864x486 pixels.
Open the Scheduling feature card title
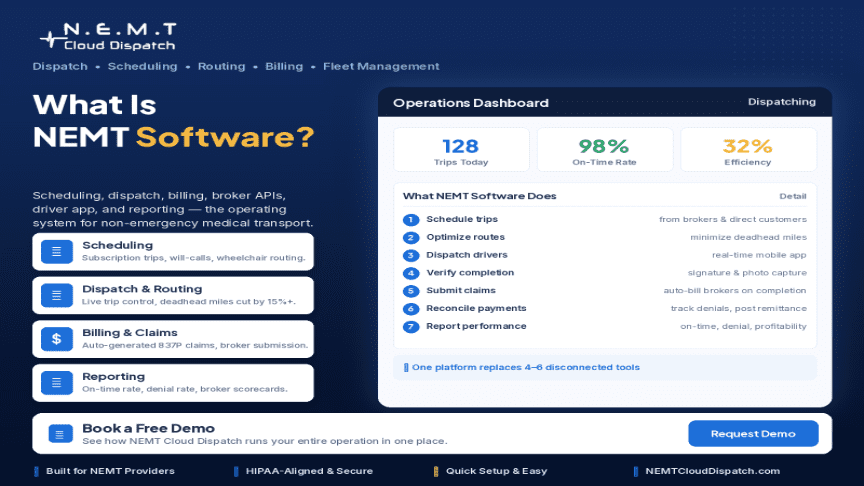117,245
